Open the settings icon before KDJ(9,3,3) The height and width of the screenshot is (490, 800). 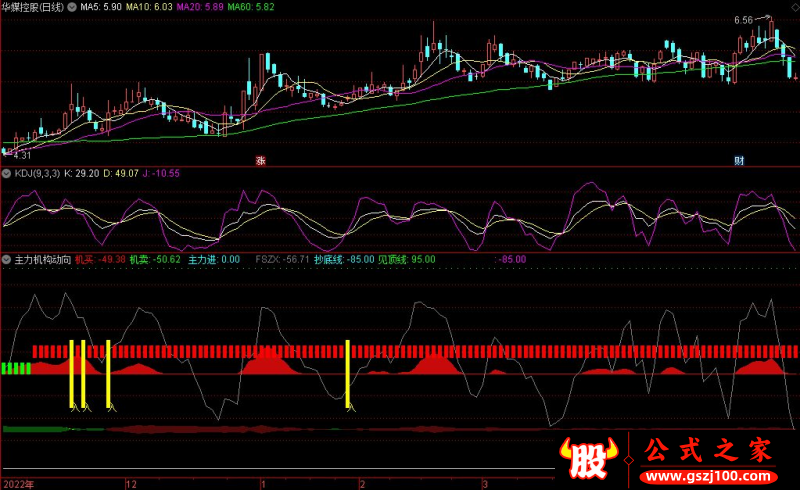coord(8,173)
